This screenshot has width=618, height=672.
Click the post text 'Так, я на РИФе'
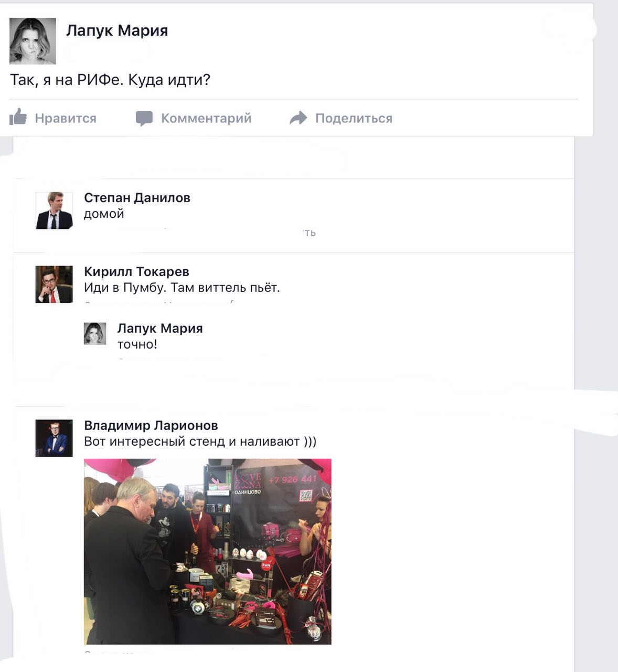[x=67, y=80]
